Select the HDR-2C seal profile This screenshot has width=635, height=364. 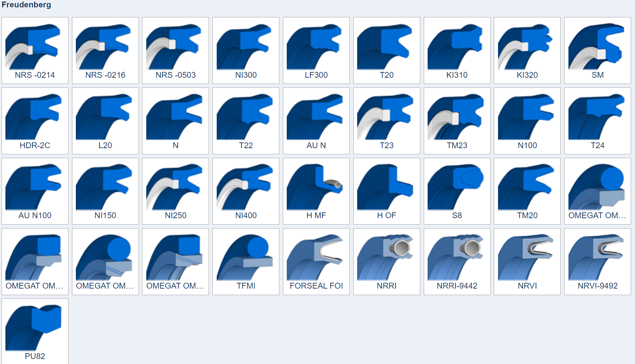tap(35, 121)
